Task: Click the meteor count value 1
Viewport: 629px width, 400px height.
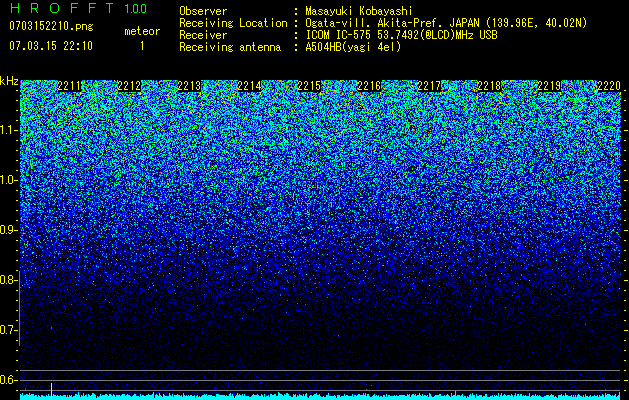Action: click(142, 47)
